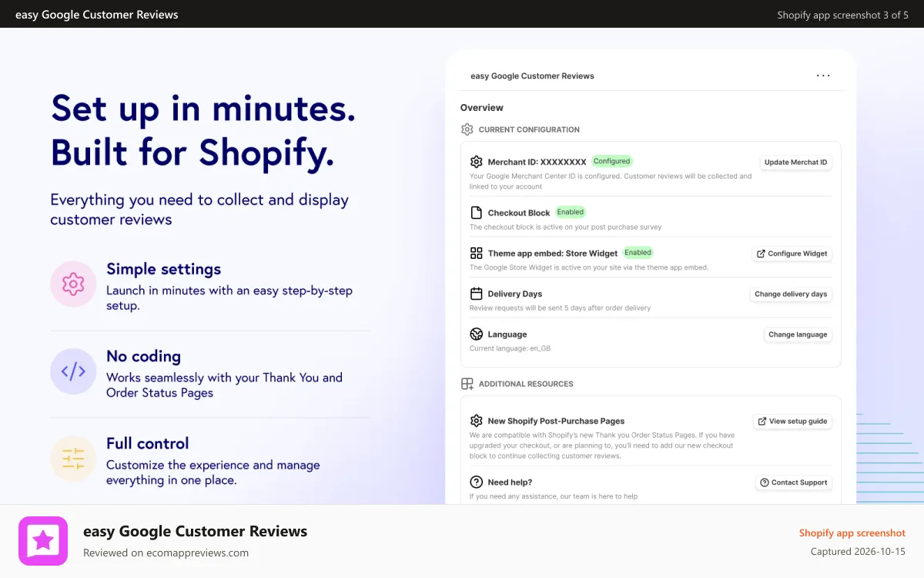The height and width of the screenshot is (578, 924).
Task: Click top bar title easy Google Customer Reviews
Action: click(x=97, y=15)
